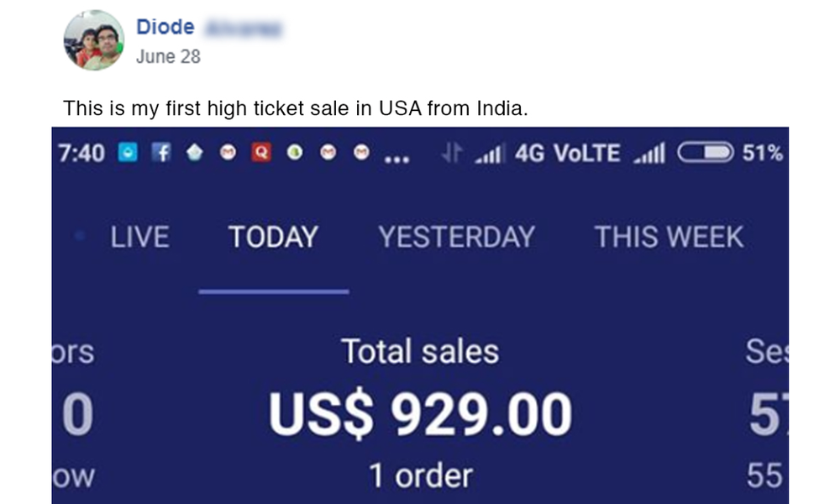Click the battery indicator icon
The width and height of the screenshot is (840, 504).
[705, 153]
